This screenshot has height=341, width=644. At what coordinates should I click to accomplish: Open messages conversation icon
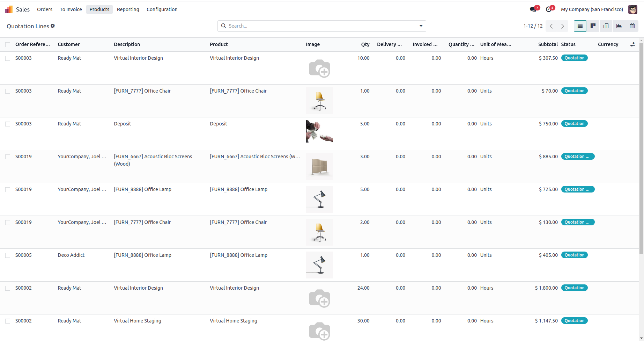click(x=533, y=9)
